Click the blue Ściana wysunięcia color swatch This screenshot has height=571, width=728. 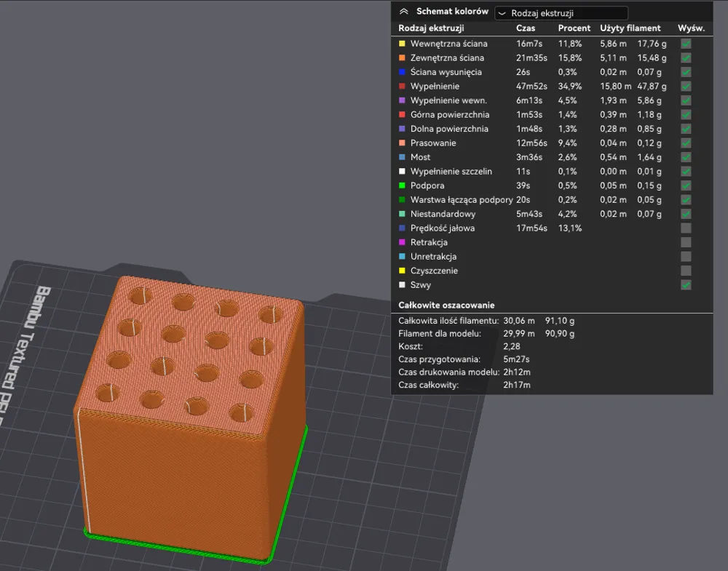point(402,72)
